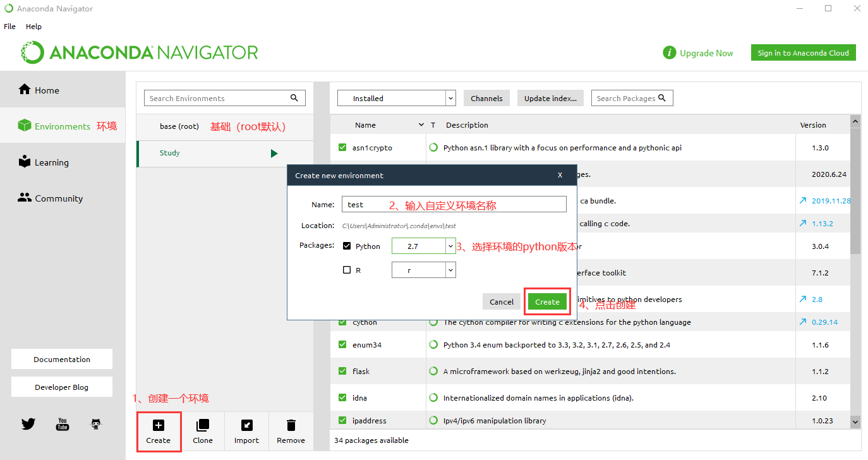
Task: Click the Version column header
Action: point(813,125)
